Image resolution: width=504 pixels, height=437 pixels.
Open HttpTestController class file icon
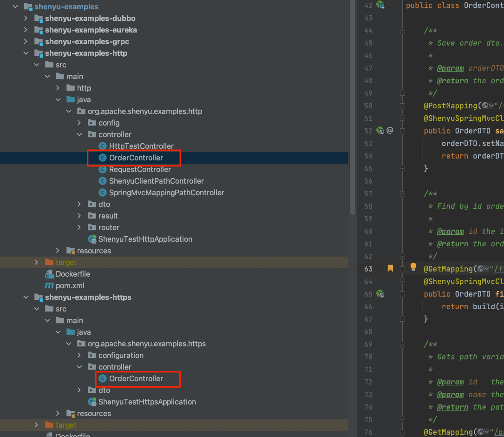pos(103,146)
